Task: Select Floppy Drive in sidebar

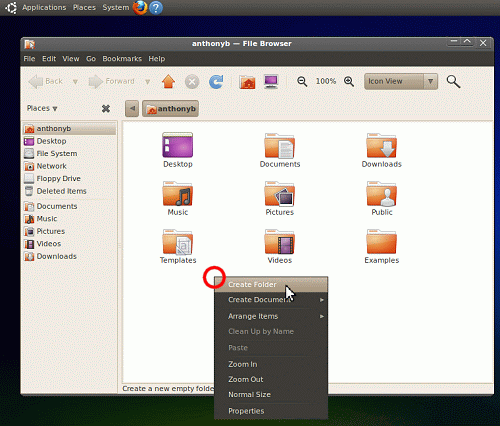Action: click(x=69, y=179)
